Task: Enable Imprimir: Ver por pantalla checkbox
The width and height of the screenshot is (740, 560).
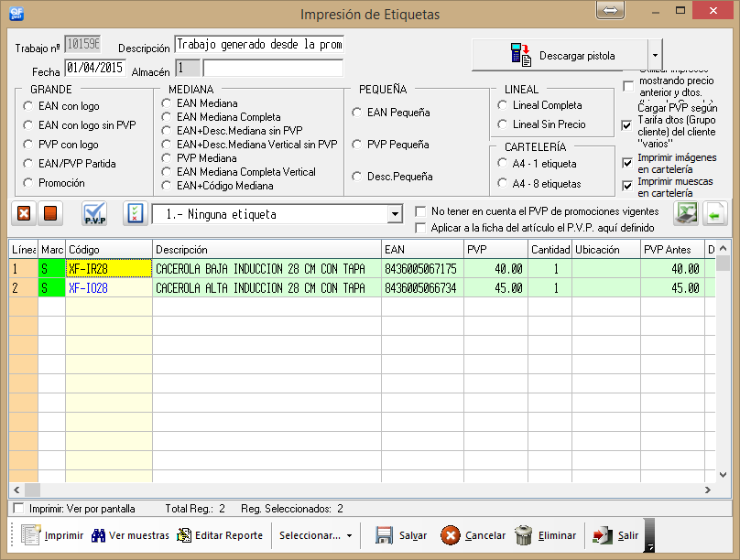Action: click(18, 508)
